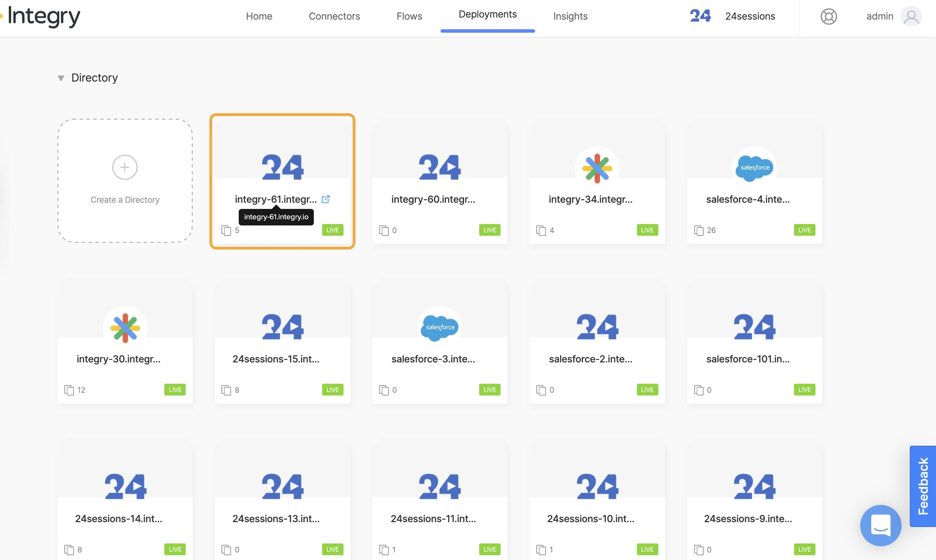Click the LIVE badge on salesforce-2 card
Image resolution: width=936 pixels, height=560 pixels.
[647, 389]
